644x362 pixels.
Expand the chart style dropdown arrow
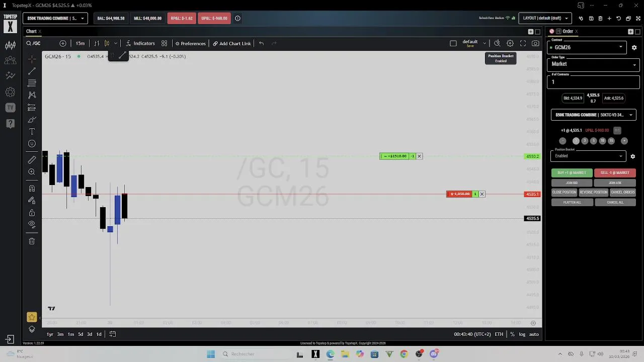(x=116, y=43)
